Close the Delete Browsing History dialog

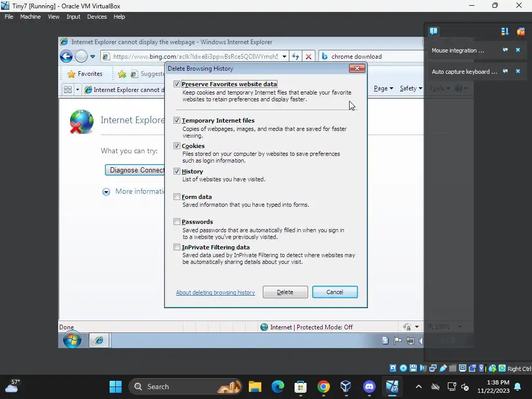click(x=357, y=68)
